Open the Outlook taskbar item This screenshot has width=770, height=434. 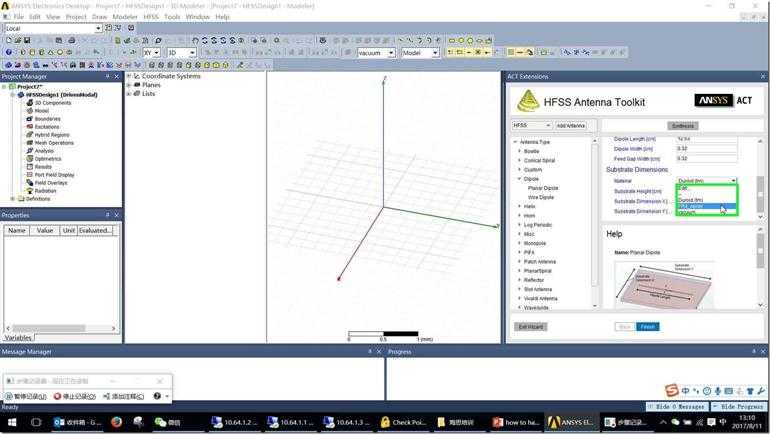[x=78, y=422]
